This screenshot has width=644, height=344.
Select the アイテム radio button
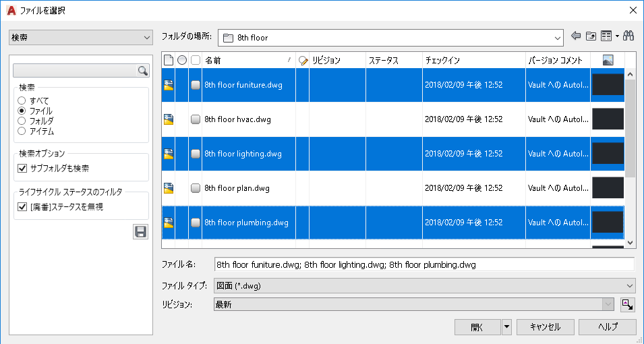click(x=22, y=132)
